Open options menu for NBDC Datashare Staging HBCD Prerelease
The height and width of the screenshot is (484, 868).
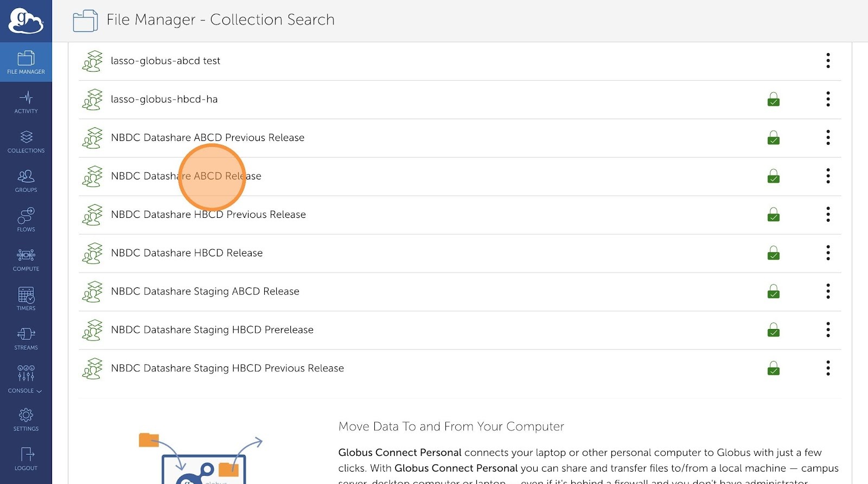point(828,330)
